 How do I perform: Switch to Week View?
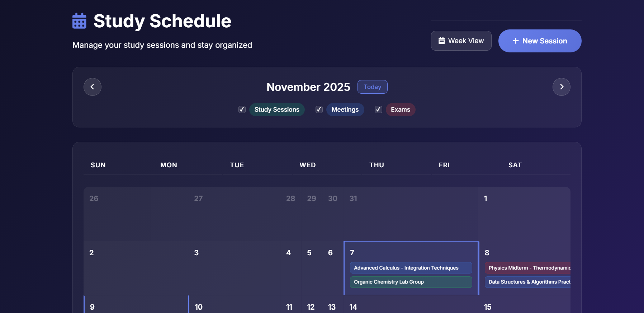pos(461,41)
